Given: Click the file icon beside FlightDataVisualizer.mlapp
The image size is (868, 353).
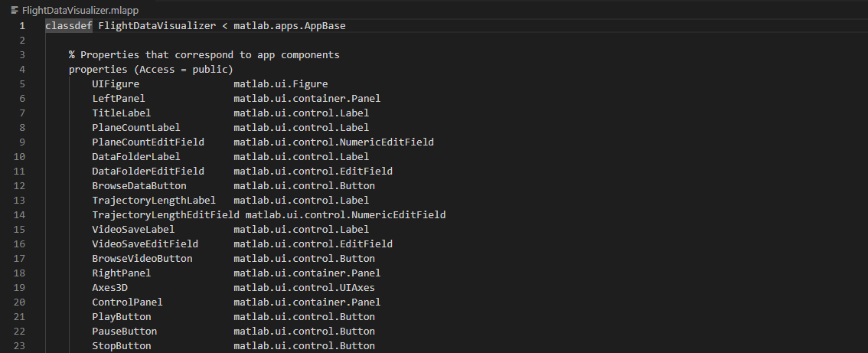Looking at the screenshot, I should pos(15,11).
